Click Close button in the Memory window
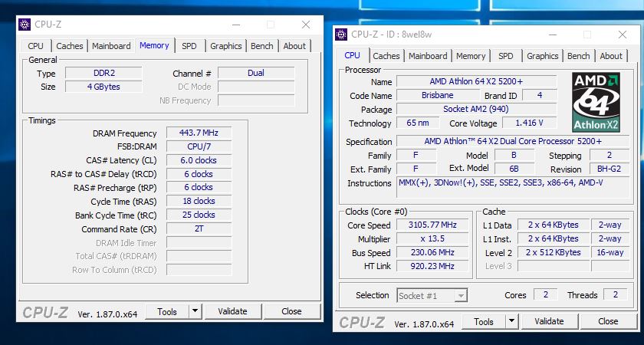 coord(291,312)
